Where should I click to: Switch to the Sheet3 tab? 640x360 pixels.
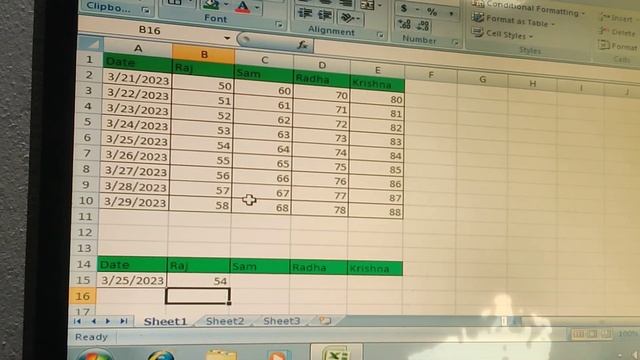(282, 321)
